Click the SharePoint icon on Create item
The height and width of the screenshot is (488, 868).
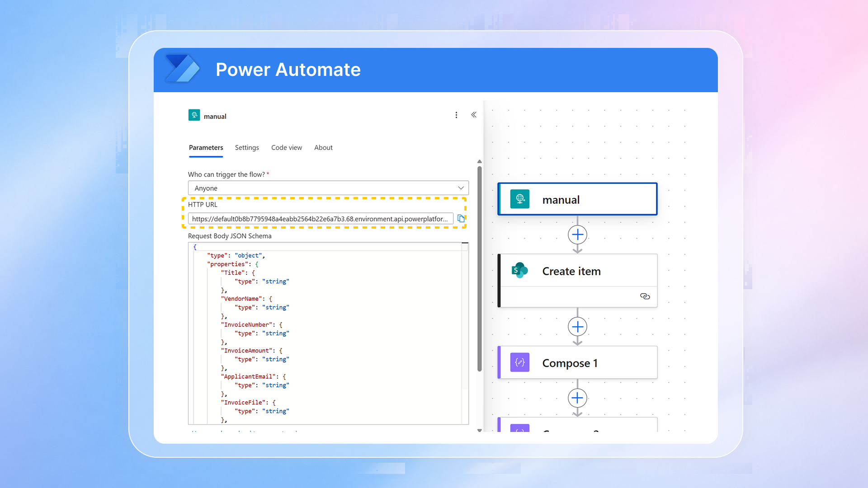point(519,271)
